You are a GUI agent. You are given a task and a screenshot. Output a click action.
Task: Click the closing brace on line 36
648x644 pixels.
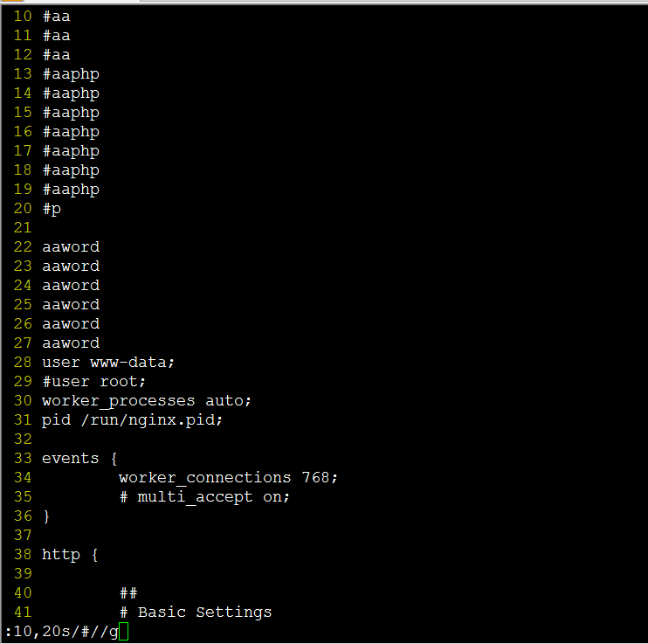click(x=46, y=516)
